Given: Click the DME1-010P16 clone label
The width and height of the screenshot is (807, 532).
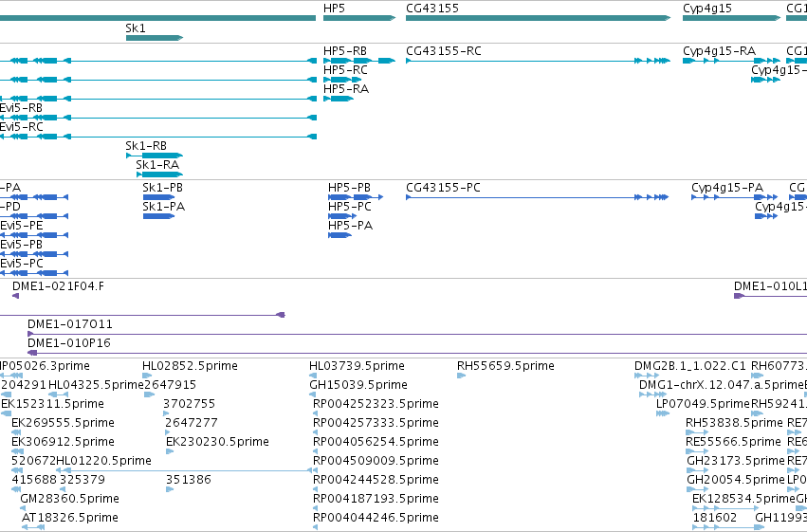Looking at the screenshot, I should (69, 343).
